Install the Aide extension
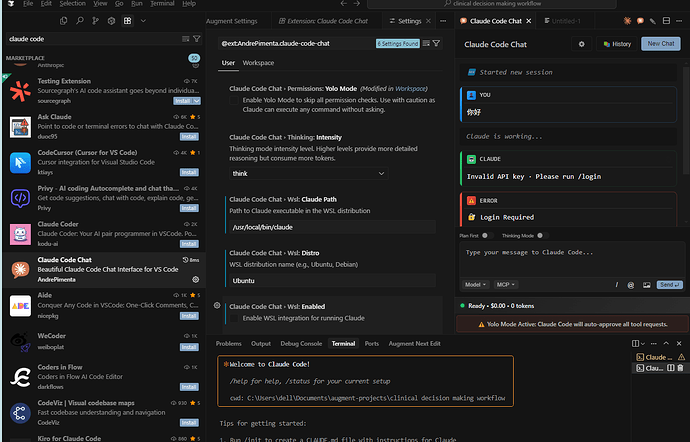The height and width of the screenshot is (442, 690). tap(189, 316)
